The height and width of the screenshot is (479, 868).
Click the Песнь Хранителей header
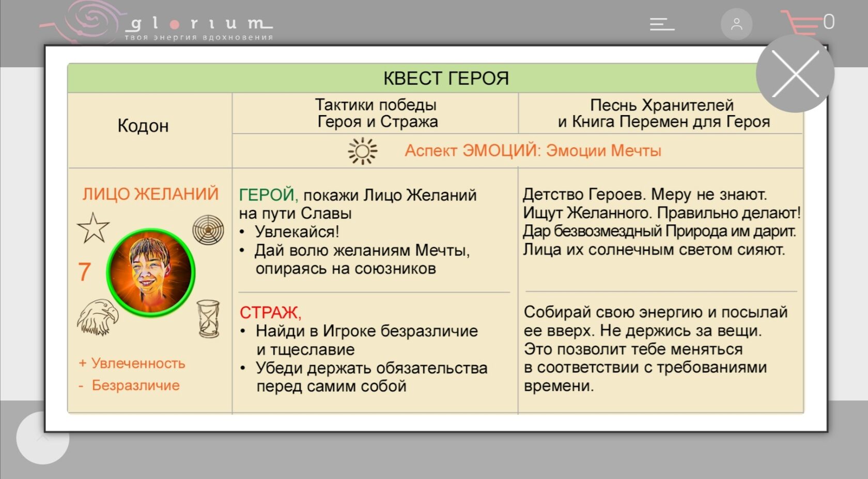663,113
